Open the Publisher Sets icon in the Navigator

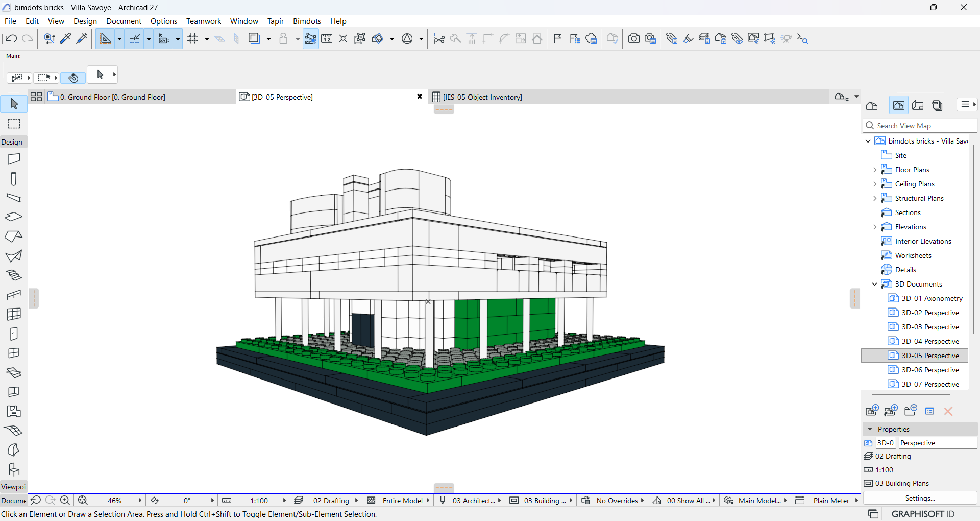937,105
